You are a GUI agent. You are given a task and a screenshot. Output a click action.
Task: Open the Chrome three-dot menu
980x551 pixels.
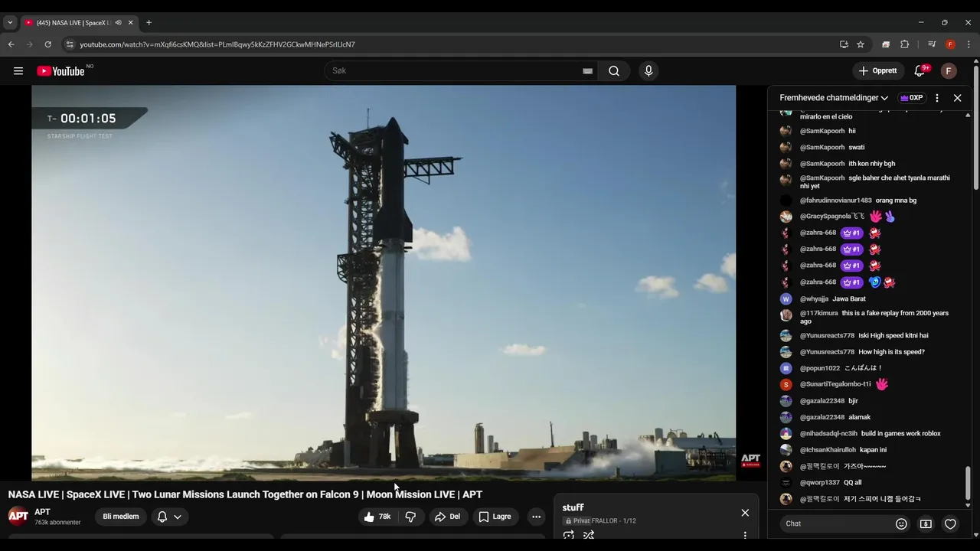(x=969, y=44)
